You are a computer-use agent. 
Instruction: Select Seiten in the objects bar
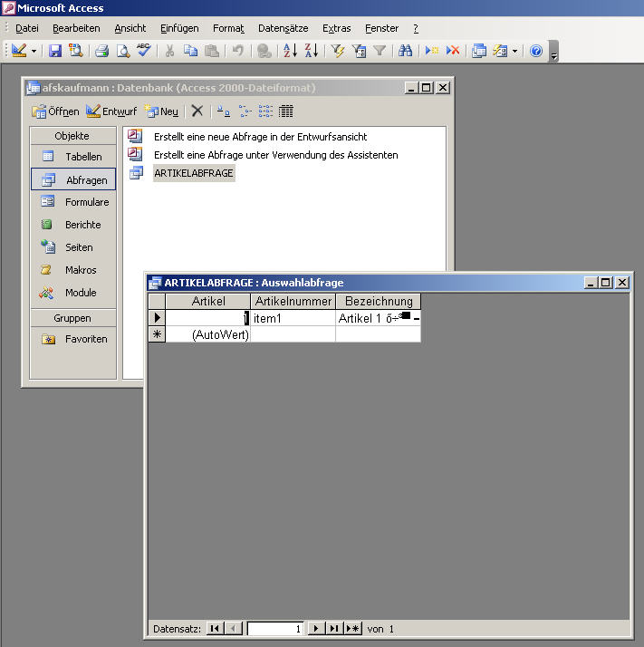click(73, 247)
